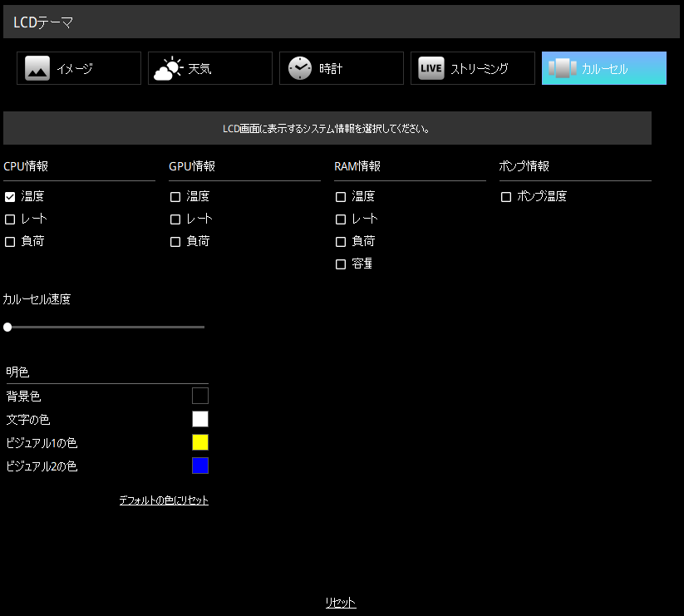
Task: Change the ビジュアル2の色 blue swatch
Action: click(200, 466)
